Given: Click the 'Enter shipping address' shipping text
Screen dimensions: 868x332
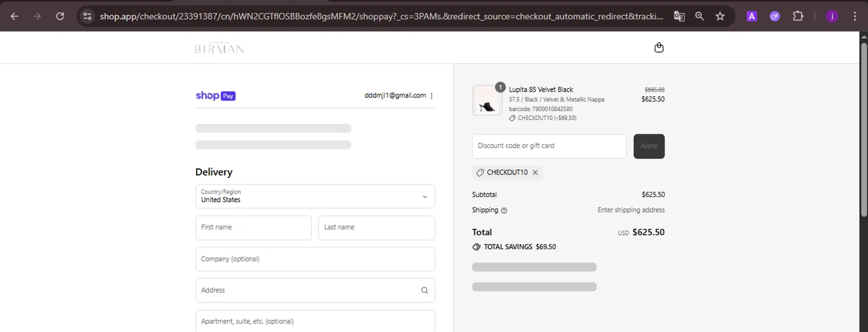Looking at the screenshot, I should coord(631,210).
